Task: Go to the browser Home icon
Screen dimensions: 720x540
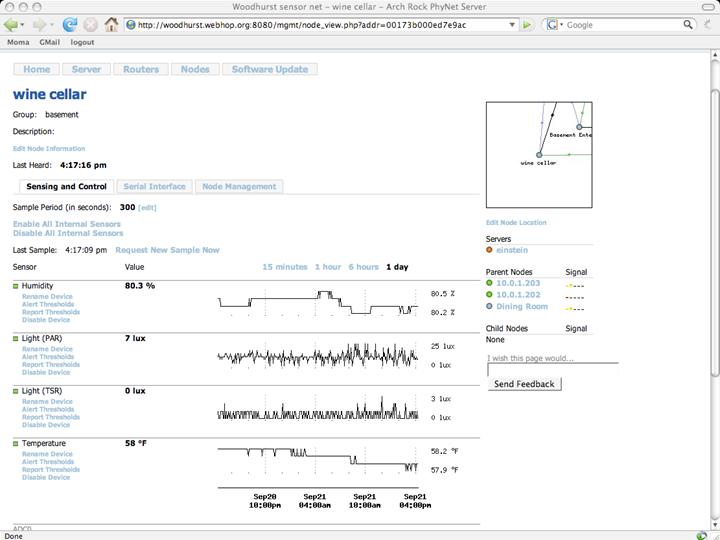Action: coord(111,24)
